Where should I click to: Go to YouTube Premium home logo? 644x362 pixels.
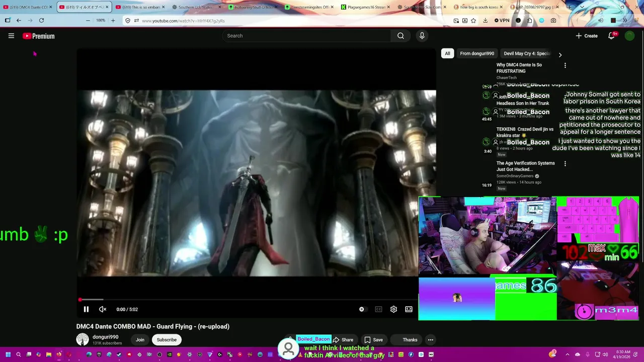tap(38, 36)
